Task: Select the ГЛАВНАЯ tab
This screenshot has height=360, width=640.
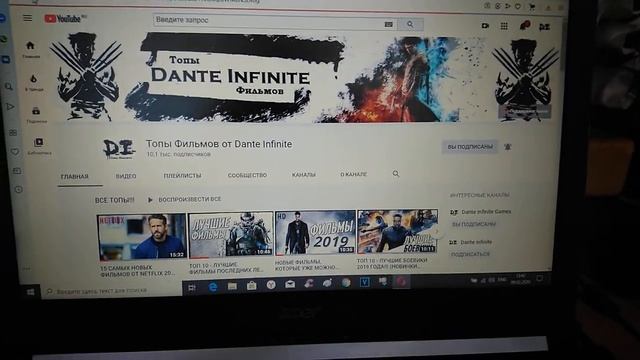Action: [75, 177]
